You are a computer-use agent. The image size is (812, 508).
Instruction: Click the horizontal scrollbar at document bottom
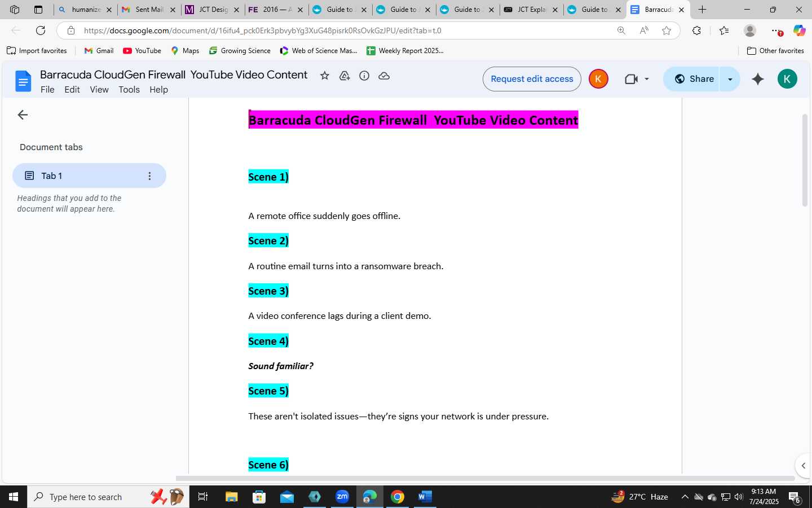click(x=485, y=478)
